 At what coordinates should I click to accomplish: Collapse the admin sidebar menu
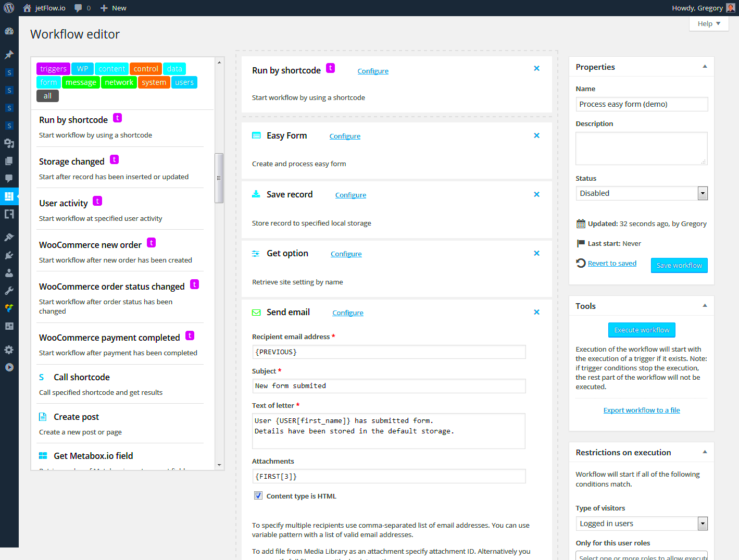tap(9, 367)
